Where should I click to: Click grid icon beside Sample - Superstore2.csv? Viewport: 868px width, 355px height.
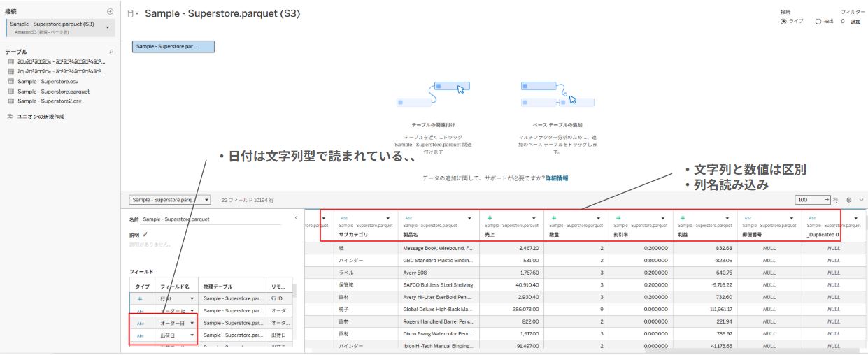click(x=11, y=101)
